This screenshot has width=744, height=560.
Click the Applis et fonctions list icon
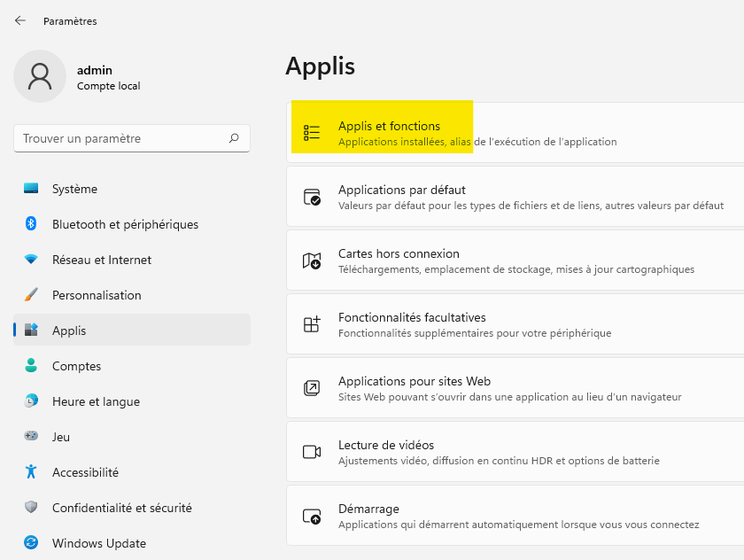[x=312, y=133]
